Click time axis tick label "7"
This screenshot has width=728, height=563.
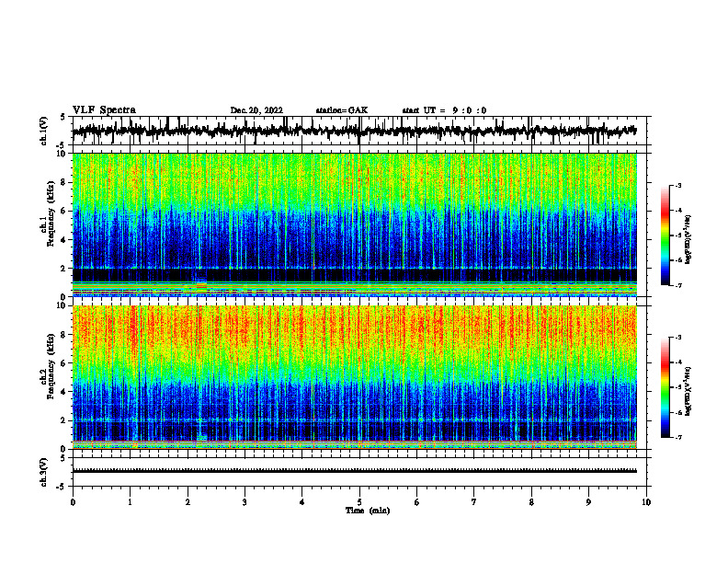[x=474, y=501]
